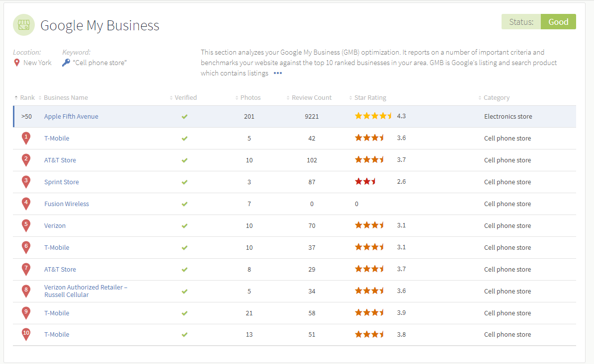This screenshot has height=364, width=594.
Task: Open the rank 1 T-Mobile link
Action: [x=57, y=139]
